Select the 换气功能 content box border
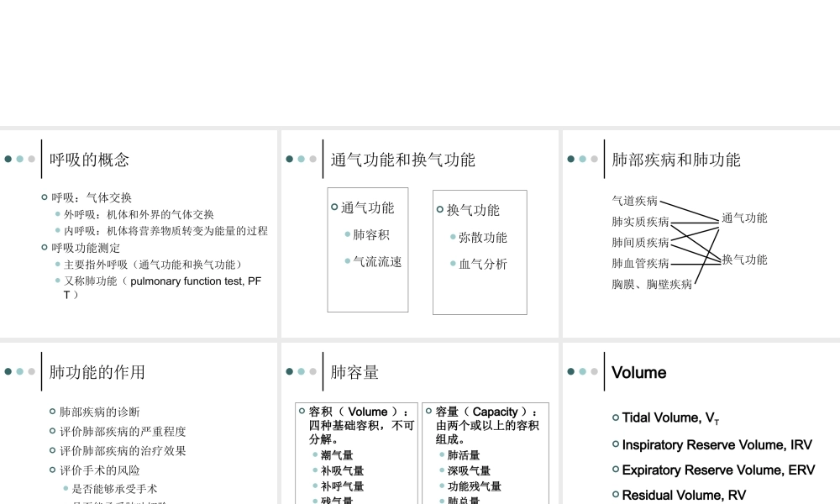This screenshot has width=840, height=504. click(480, 252)
